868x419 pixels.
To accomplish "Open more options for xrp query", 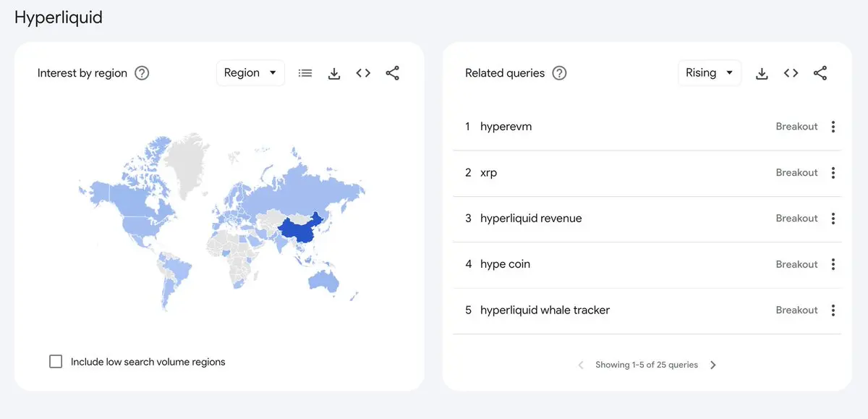I will click(833, 173).
